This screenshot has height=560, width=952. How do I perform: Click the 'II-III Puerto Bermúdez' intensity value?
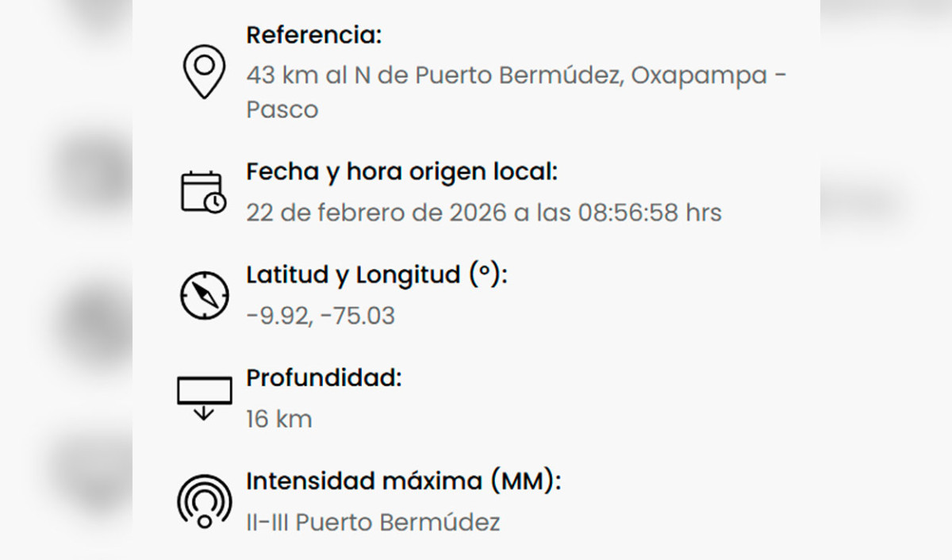pos(373,523)
